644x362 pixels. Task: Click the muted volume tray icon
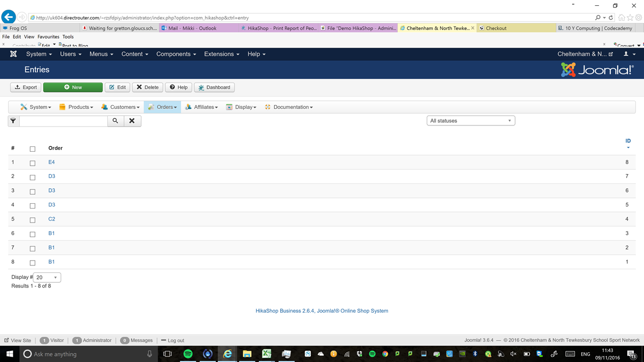[x=514, y=354]
